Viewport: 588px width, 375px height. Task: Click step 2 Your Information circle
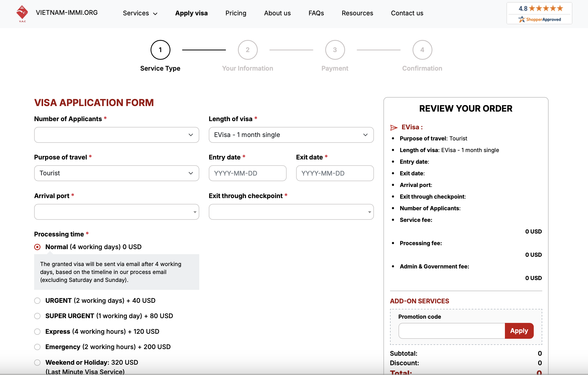click(x=247, y=50)
